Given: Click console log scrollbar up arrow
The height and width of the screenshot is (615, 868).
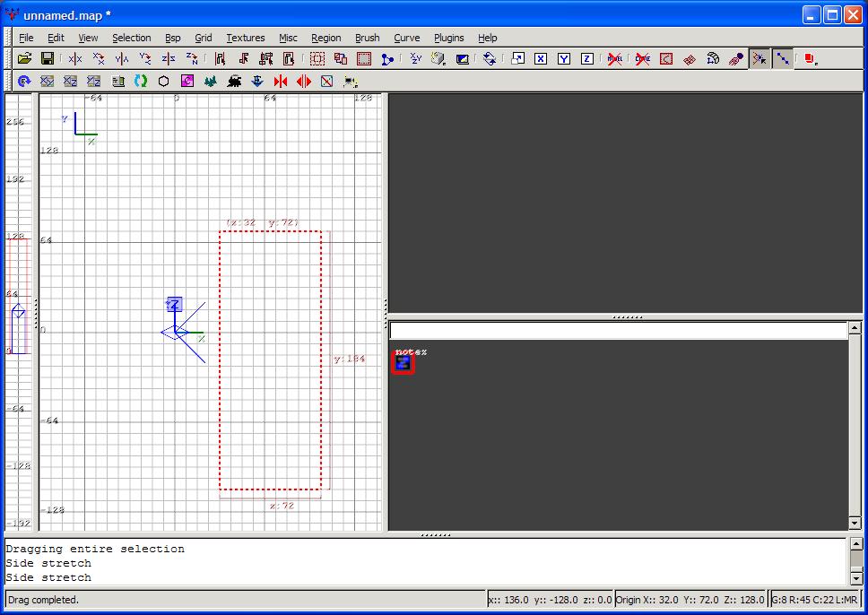Looking at the screenshot, I should pyautogui.click(x=856, y=544).
